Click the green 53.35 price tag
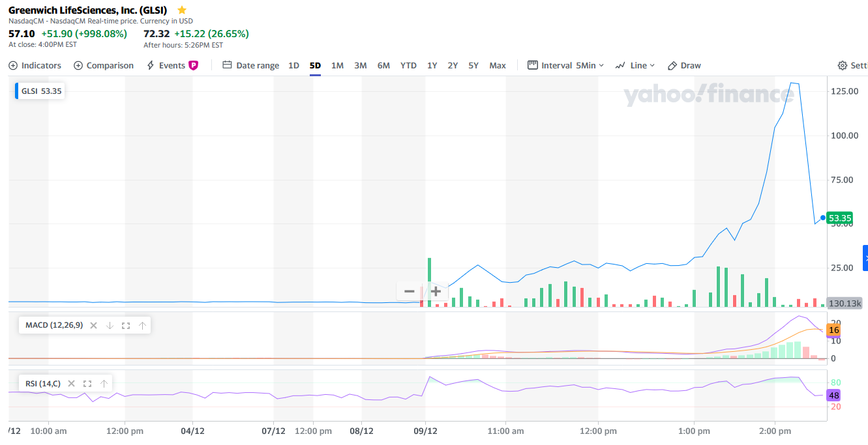The image size is (868, 445). coord(840,218)
